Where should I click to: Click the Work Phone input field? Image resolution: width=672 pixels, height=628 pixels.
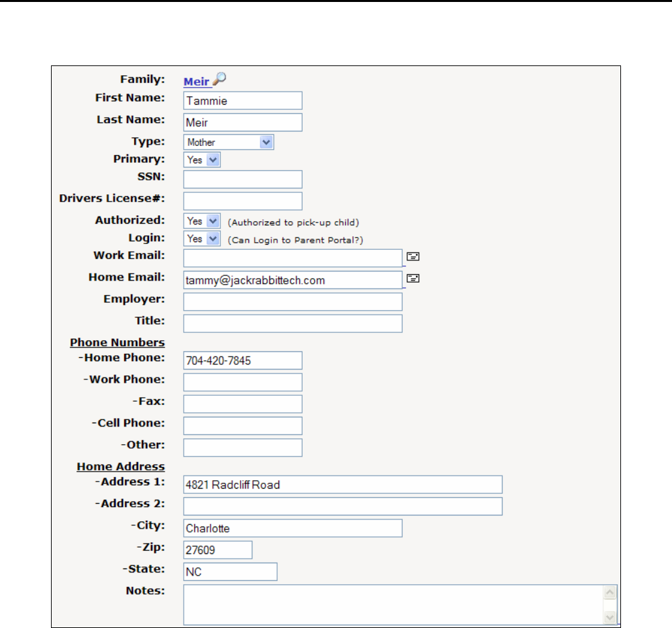click(243, 382)
